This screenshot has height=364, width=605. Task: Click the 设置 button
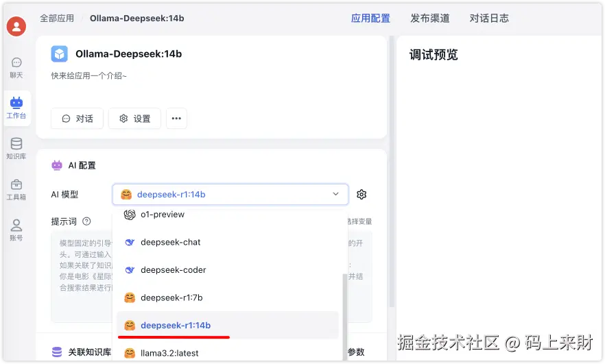click(134, 119)
